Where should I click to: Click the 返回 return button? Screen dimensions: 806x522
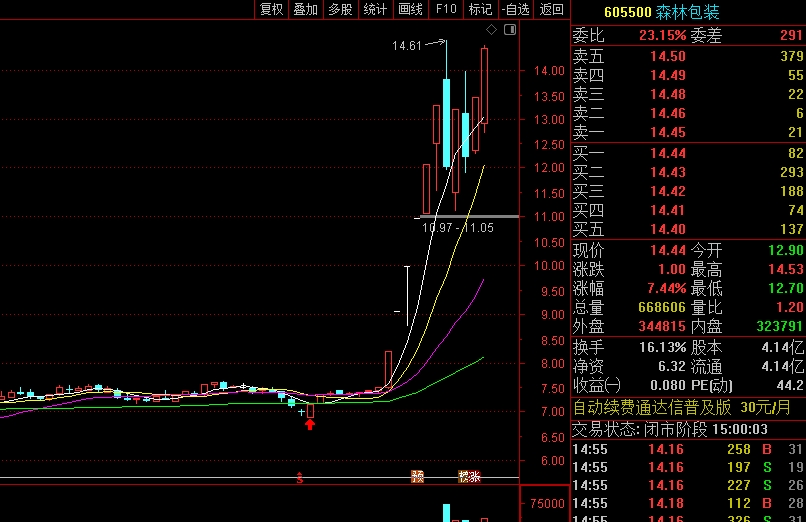552,9
